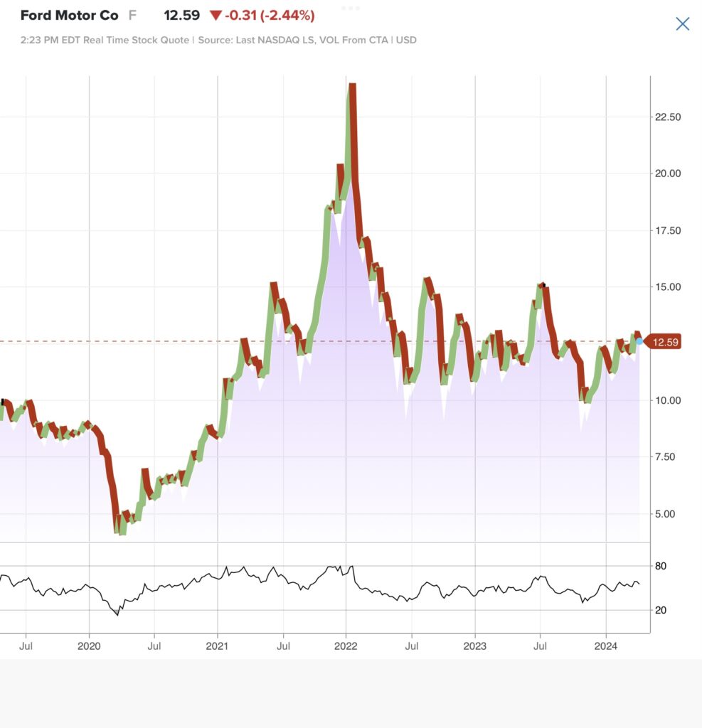The width and height of the screenshot is (702, 728).
Task: Tap the three-dot handle at top center
Action: tap(351, 8)
